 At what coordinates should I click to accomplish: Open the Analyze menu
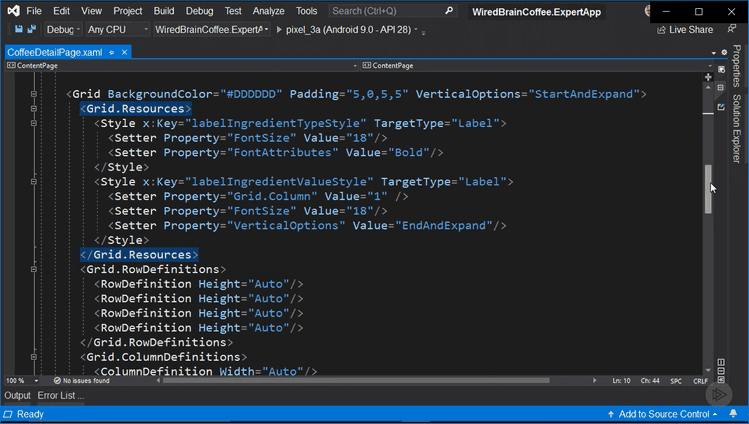(268, 11)
